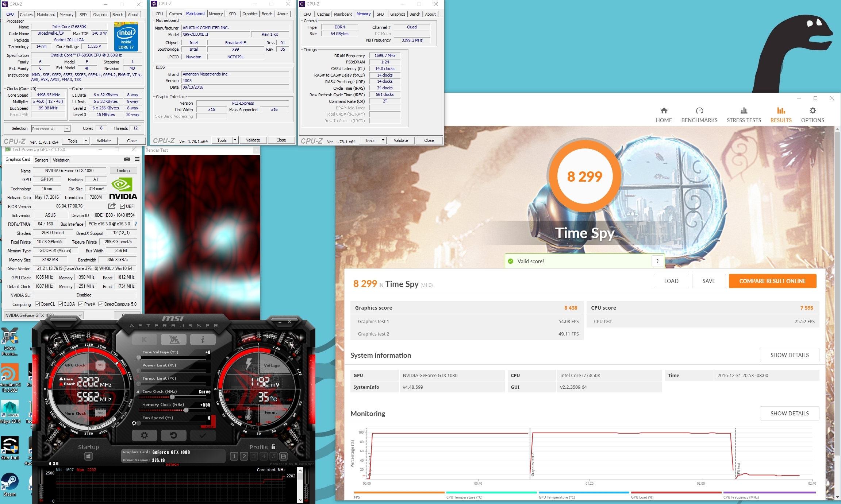Image resolution: width=841 pixels, height=504 pixels.
Task: Open Afterburner info panel with 'i' button
Action: (203, 340)
